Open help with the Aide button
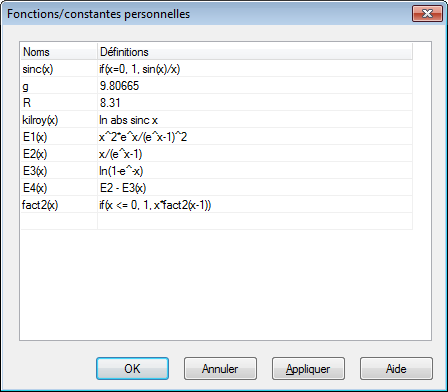Screen dimensions: 448x392 396,369
